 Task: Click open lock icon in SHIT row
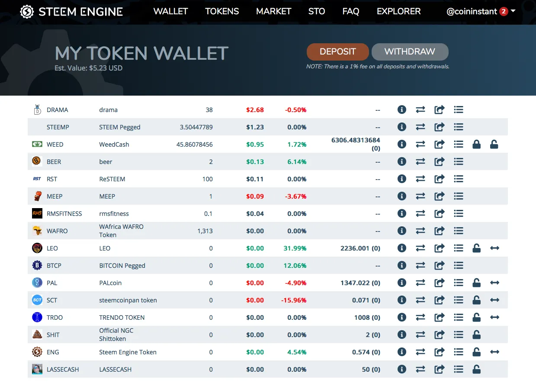coord(476,335)
